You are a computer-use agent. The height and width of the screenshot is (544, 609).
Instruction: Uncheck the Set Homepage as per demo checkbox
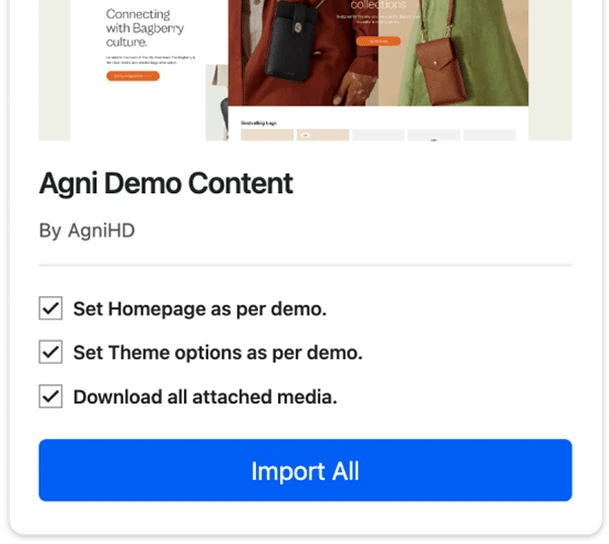[x=50, y=308]
